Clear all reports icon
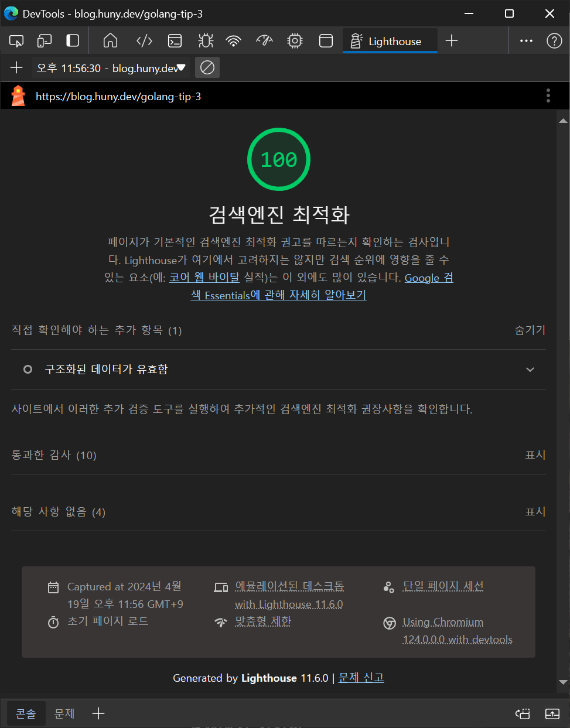The width and height of the screenshot is (570, 728). [x=207, y=67]
